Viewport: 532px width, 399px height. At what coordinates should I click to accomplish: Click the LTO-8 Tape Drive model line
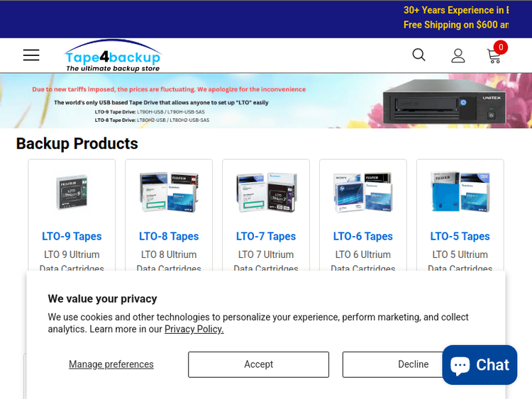click(152, 120)
